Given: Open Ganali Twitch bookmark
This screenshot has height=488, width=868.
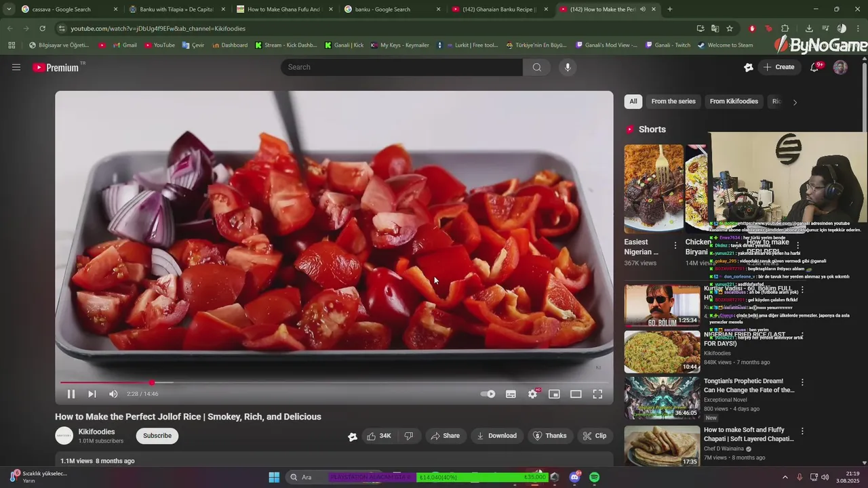Looking at the screenshot, I should (x=668, y=45).
